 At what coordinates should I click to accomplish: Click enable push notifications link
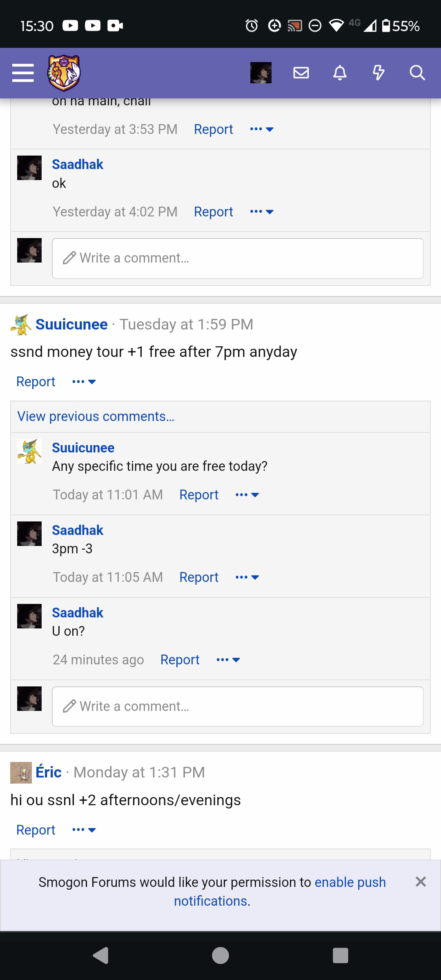coord(280,891)
